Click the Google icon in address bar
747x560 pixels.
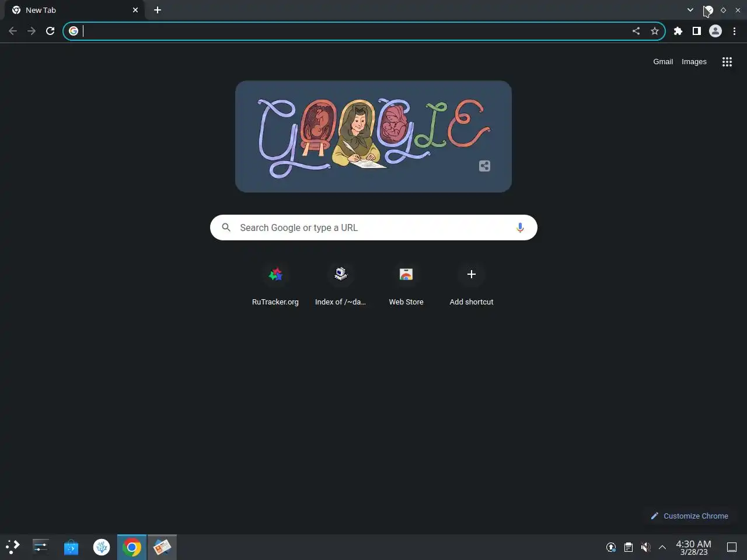(x=74, y=31)
